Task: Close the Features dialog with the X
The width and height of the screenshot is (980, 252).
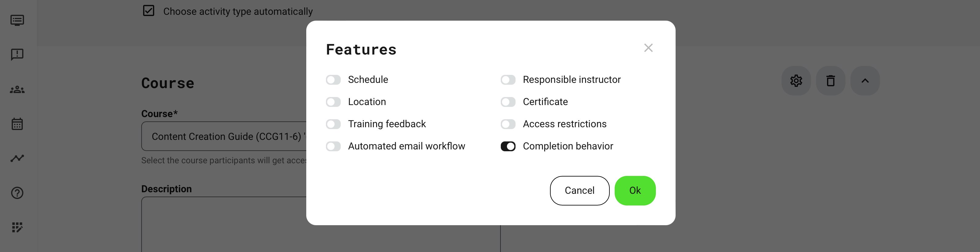Action: (x=648, y=48)
